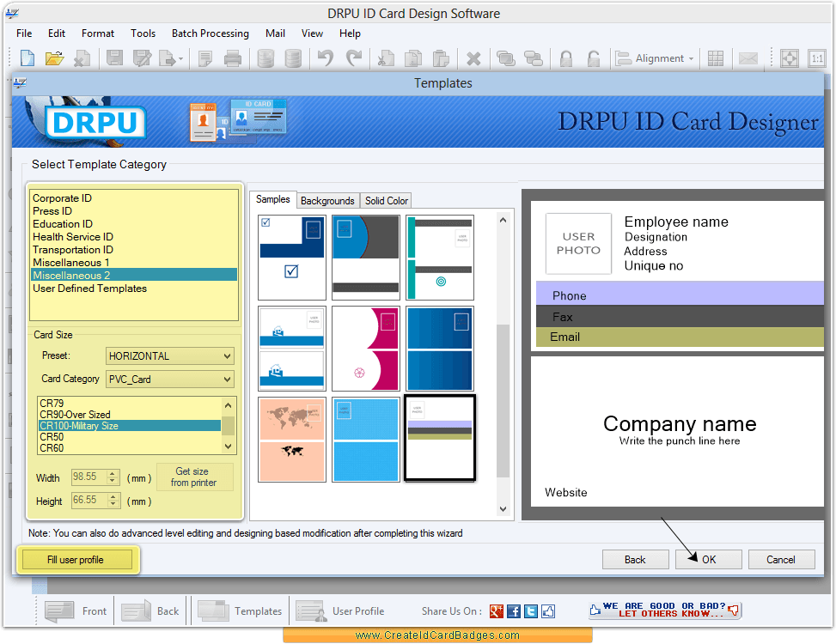Click the New document toolbar icon
Viewport: 836px width, 644px height.
(x=27, y=58)
